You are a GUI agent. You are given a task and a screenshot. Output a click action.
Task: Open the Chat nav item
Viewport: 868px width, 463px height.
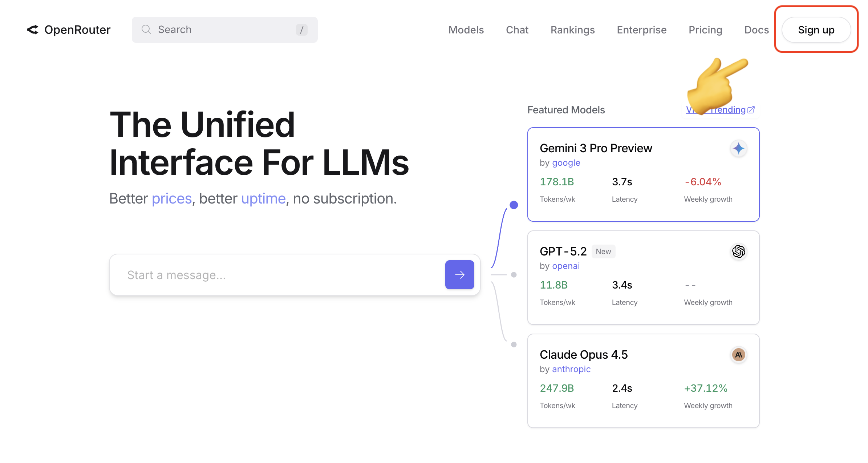click(x=517, y=30)
